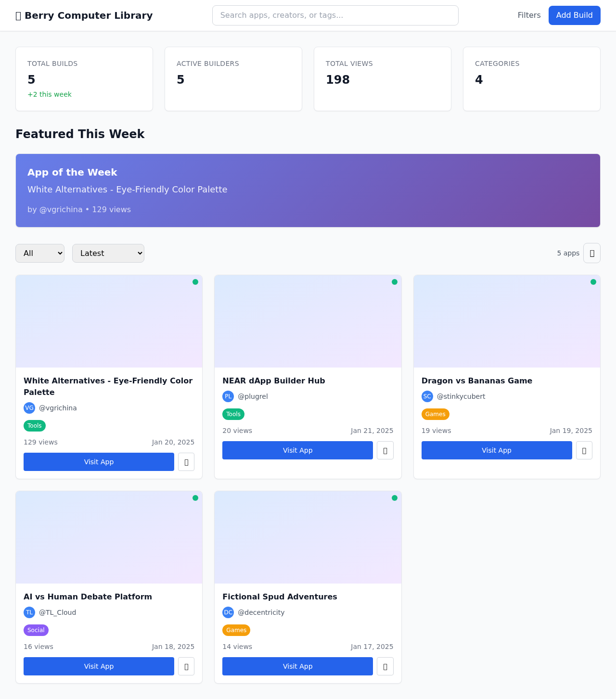Screen dimensions: 616x699
Task: Click the PL avatar icon for @plugrel
Action: (x=228, y=396)
